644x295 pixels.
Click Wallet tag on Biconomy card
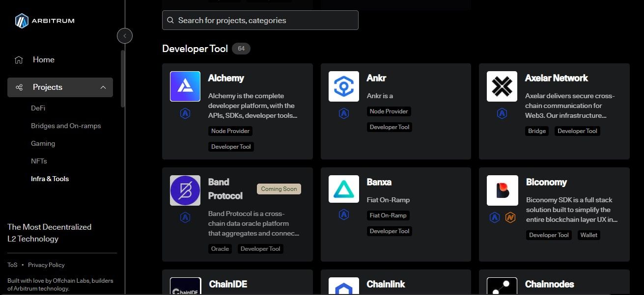tap(589, 235)
